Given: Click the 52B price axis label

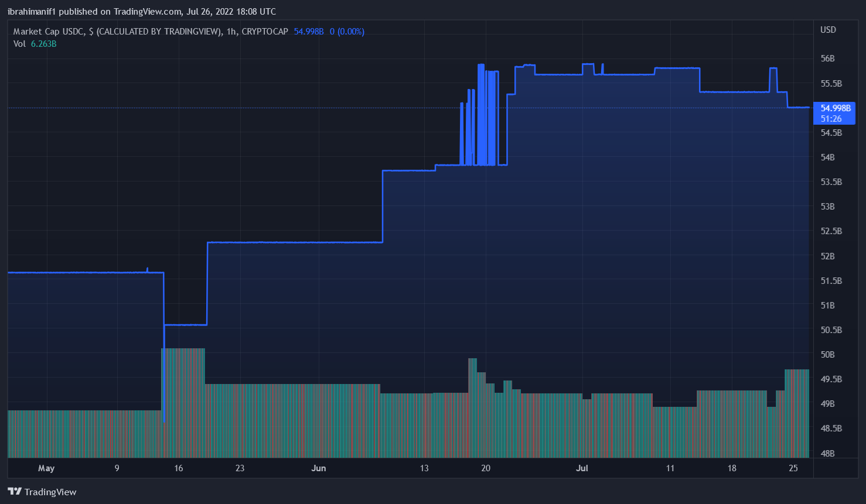Looking at the screenshot, I should [827, 256].
